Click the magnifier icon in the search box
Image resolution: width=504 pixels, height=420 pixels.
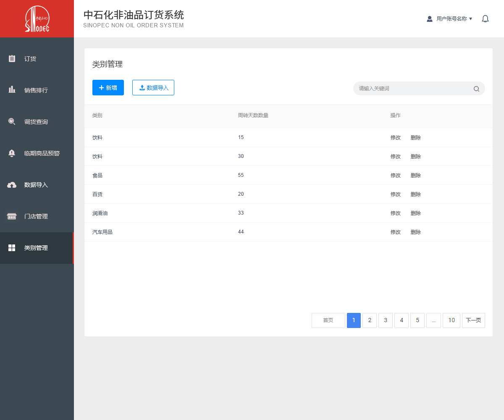[476, 89]
